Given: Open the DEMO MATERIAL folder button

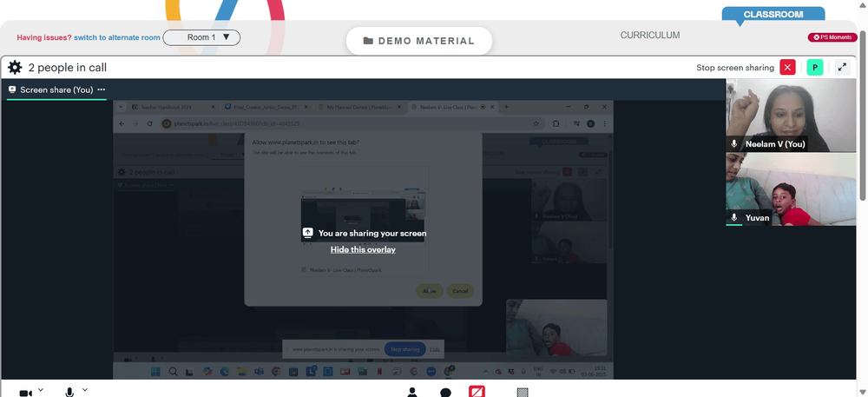Looking at the screenshot, I should tap(419, 41).
